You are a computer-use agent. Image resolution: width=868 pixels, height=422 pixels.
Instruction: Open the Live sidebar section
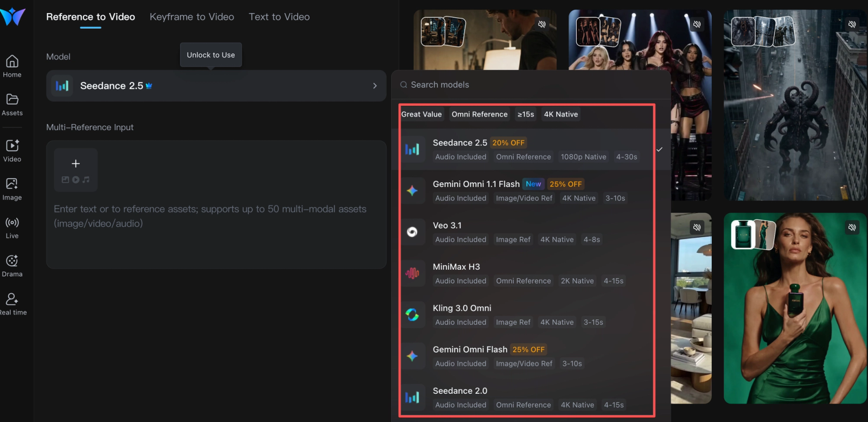click(12, 228)
